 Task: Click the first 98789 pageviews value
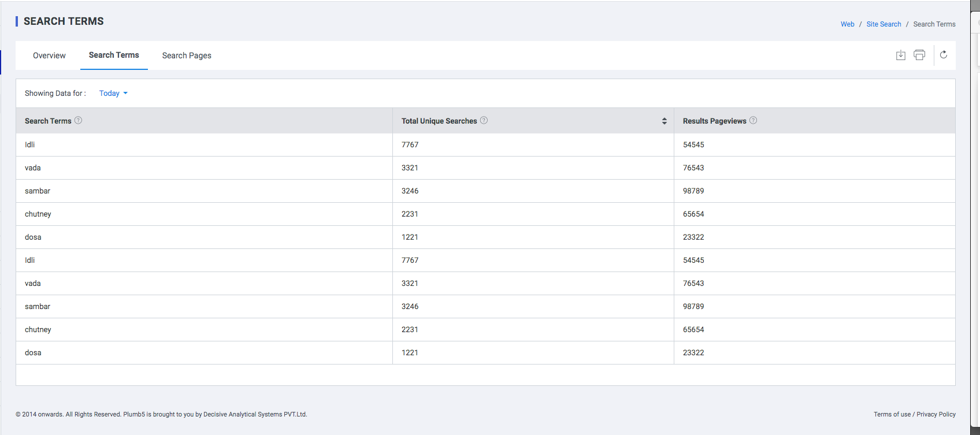693,191
